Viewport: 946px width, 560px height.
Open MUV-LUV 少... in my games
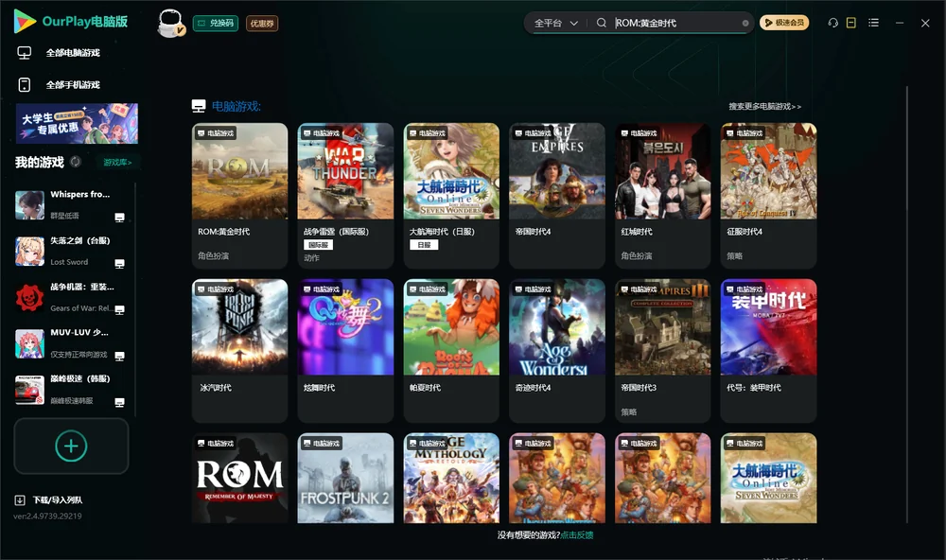tap(71, 343)
